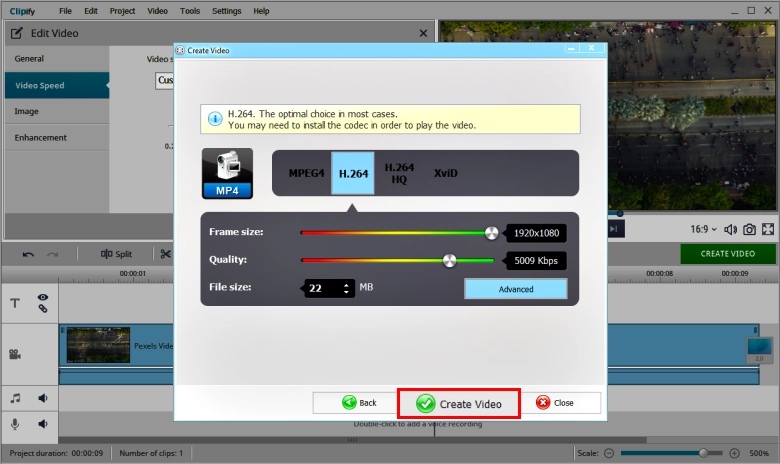
Task: Click the text track link icon
Action: pyautogui.click(x=43, y=308)
